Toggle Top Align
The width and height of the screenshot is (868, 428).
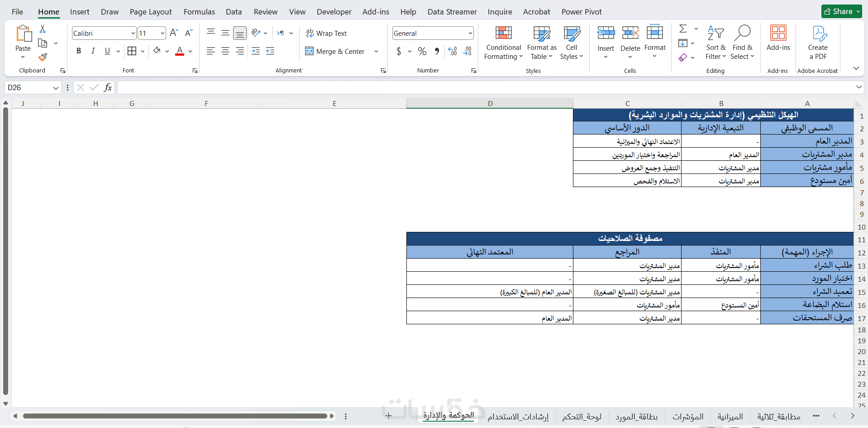[211, 33]
